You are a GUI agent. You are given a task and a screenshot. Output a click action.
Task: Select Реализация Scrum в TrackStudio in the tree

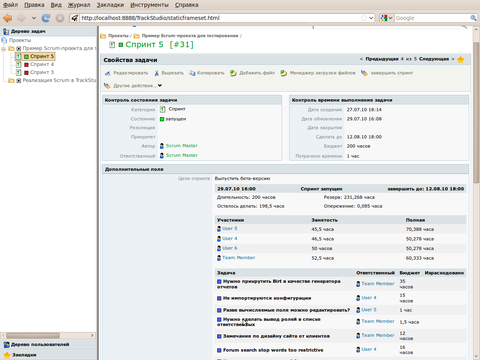tap(59, 80)
